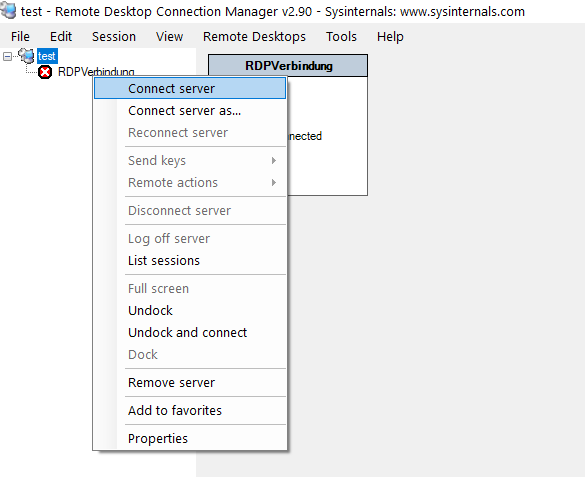Click the RDPVerbindung thumbnail header
585x477 pixels.
coord(288,66)
